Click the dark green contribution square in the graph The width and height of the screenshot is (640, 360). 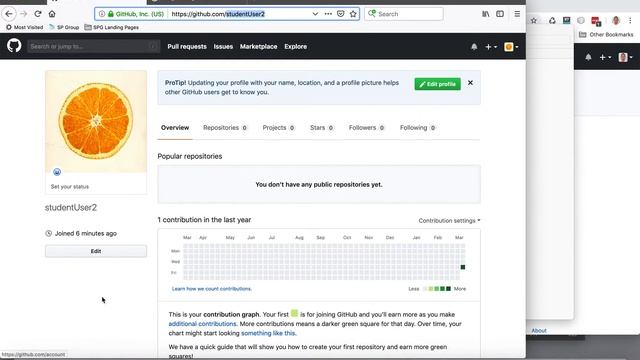pos(462,267)
